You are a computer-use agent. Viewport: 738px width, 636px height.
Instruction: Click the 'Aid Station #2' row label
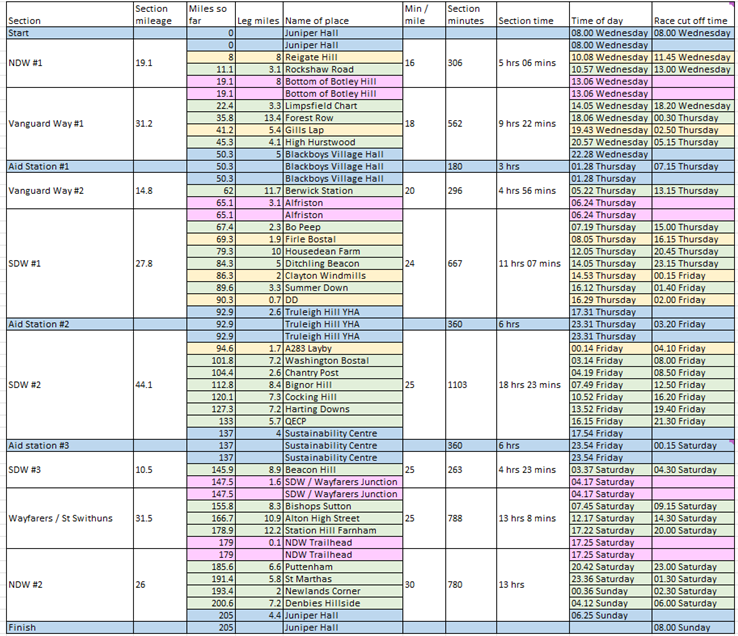[70, 324]
